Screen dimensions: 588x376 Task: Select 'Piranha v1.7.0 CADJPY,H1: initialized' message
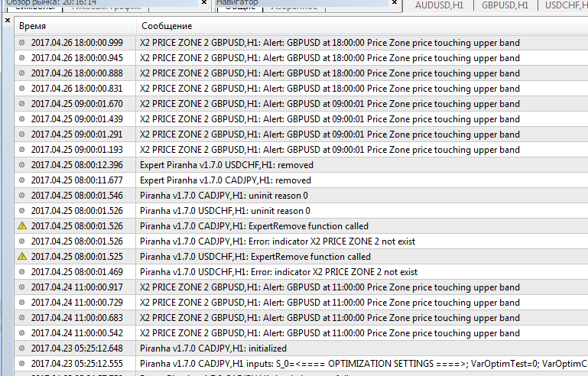(x=301, y=348)
